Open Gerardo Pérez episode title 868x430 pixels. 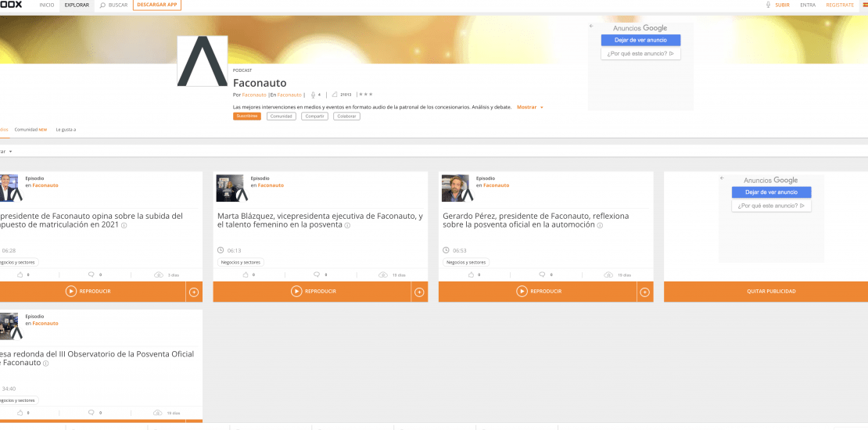pyautogui.click(x=536, y=220)
